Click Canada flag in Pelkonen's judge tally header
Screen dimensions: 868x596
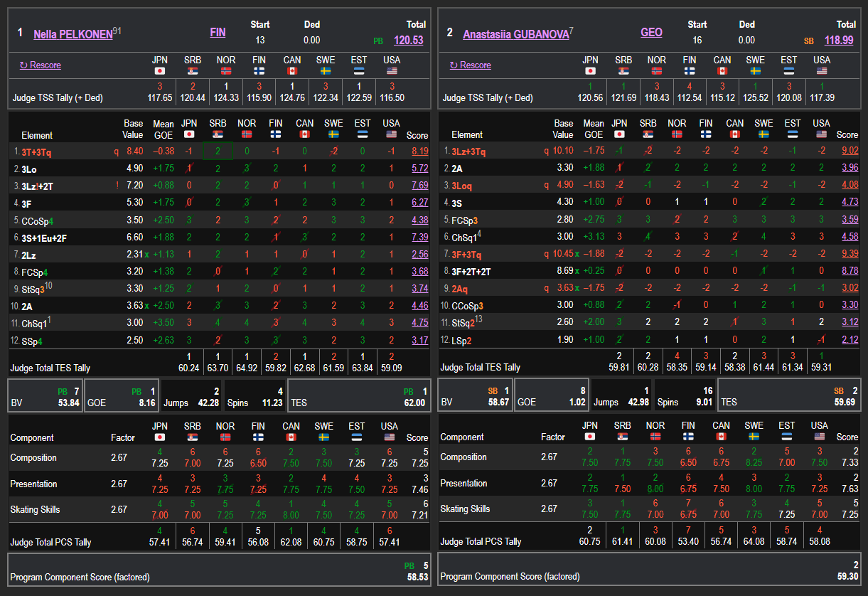tap(291, 71)
